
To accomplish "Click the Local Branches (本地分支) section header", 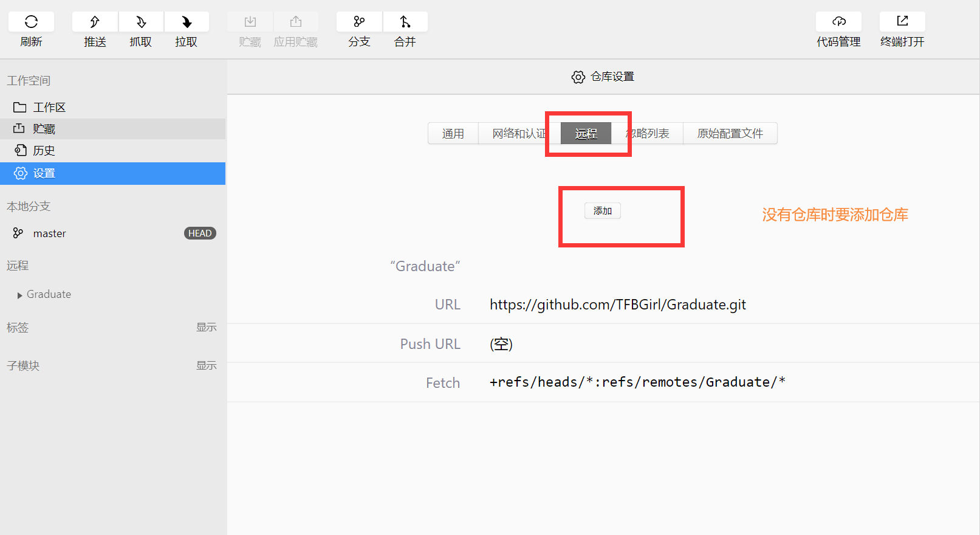I will coord(29,207).
